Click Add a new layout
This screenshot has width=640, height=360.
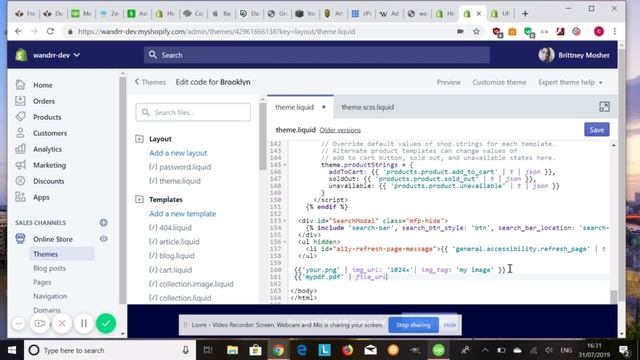(x=178, y=153)
